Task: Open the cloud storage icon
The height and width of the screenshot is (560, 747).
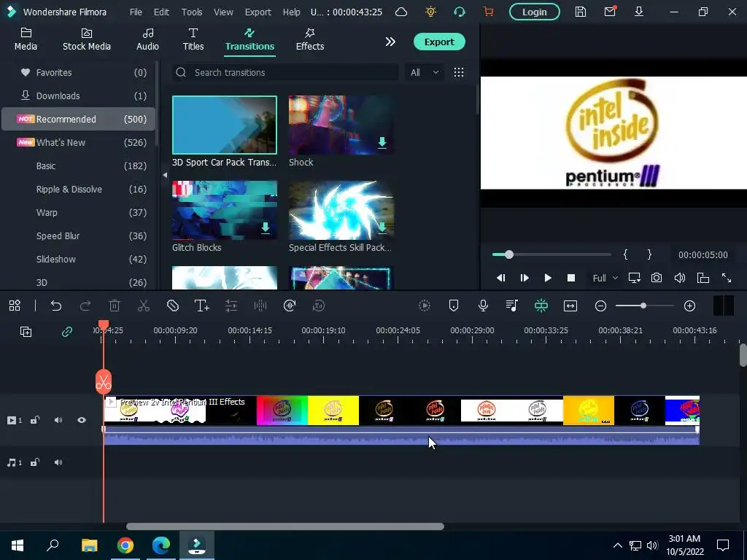Action: (401, 12)
